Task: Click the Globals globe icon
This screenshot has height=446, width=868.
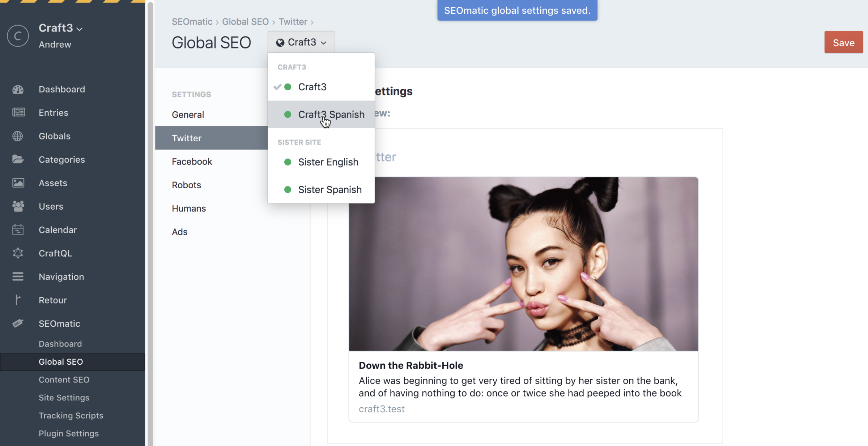Action: point(18,136)
